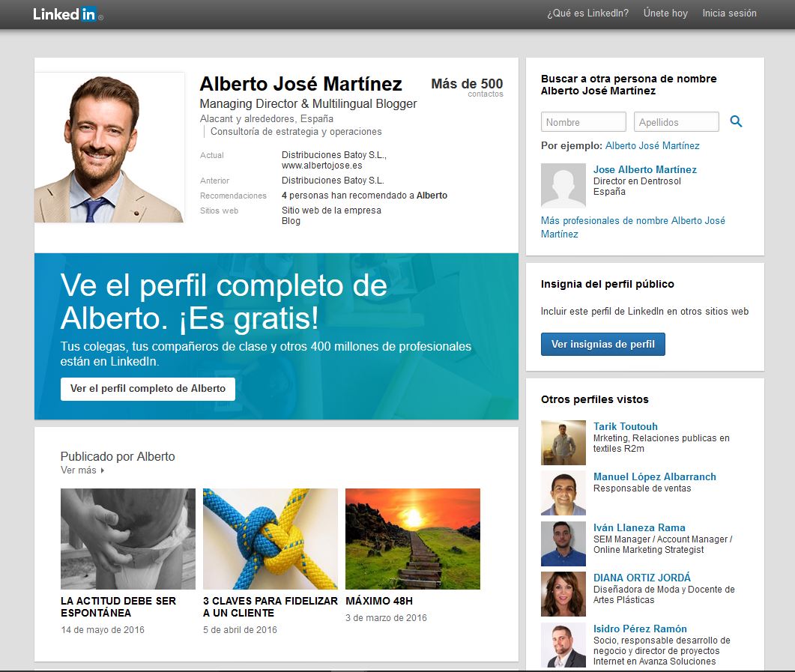Open Manuel López Albarranch profile link
The image size is (795, 672).
point(655,477)
